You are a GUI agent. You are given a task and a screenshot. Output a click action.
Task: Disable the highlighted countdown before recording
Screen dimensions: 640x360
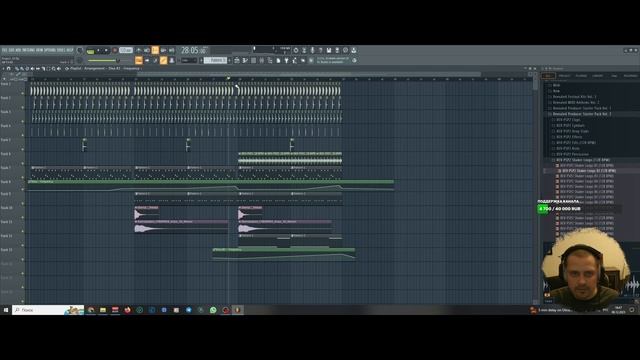coord(155,50)
